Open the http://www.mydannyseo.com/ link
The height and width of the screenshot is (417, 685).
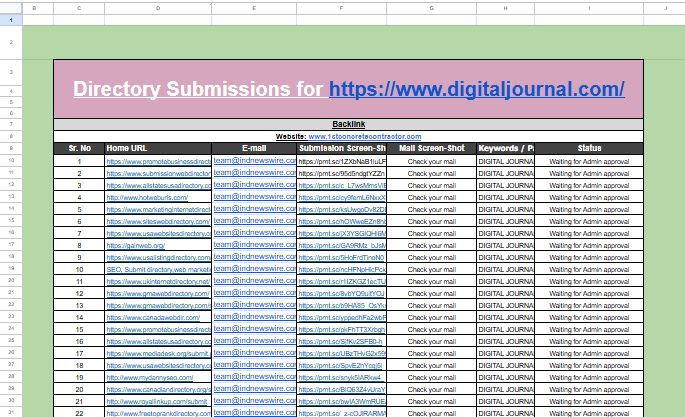click(x=150, y=378)
